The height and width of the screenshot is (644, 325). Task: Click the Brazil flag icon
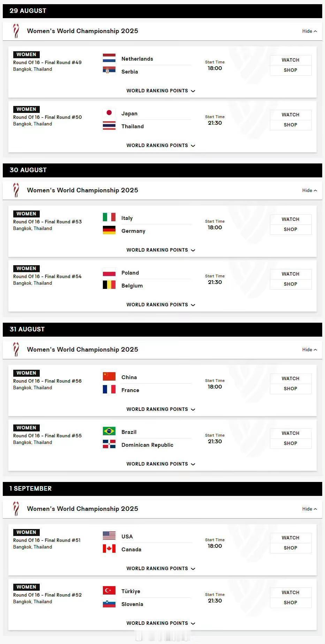click(109, 431)
